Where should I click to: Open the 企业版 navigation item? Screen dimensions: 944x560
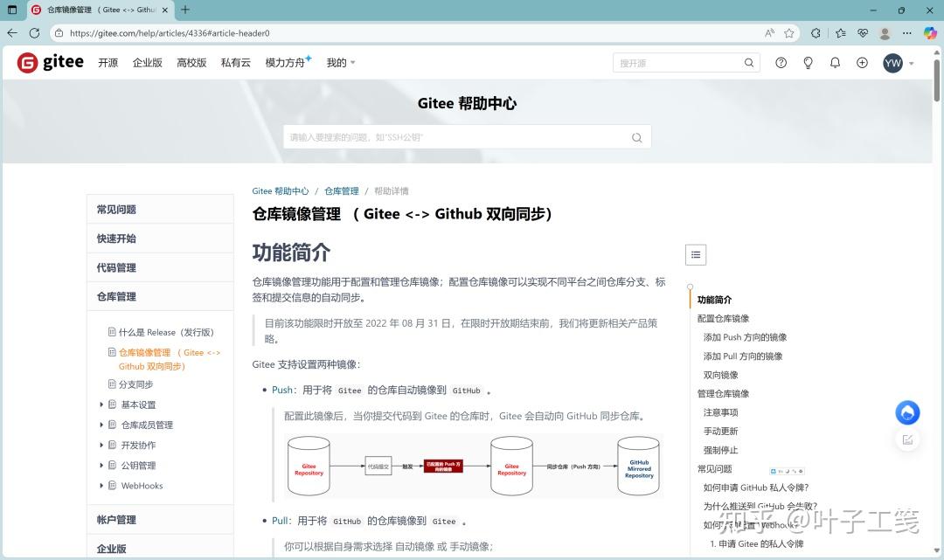(148, 63)
